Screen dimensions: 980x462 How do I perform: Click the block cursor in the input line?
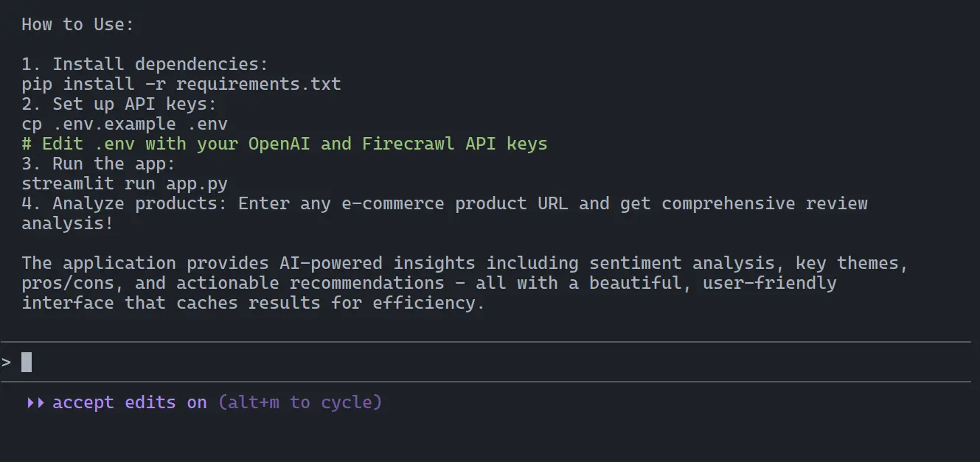25,361
